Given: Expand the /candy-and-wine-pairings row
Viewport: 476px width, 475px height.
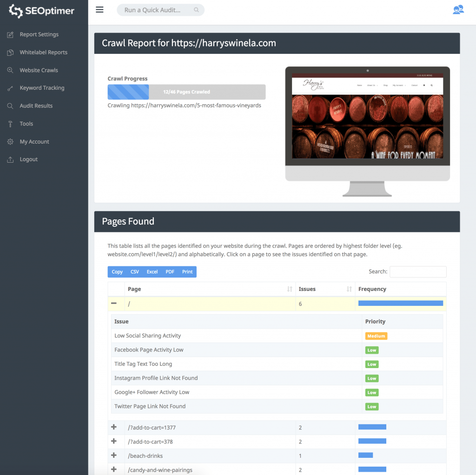Looking at the screenshot, I should 114,469.
